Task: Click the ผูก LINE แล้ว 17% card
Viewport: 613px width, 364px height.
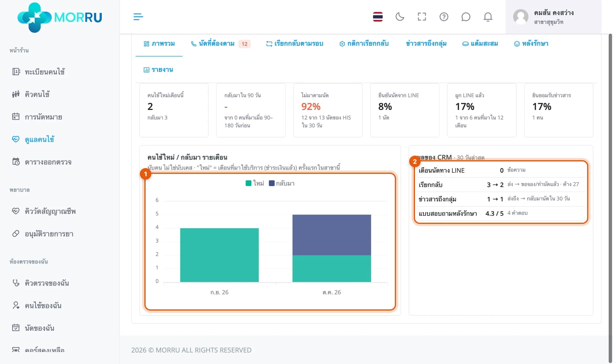Action: (x=482, y=110)
